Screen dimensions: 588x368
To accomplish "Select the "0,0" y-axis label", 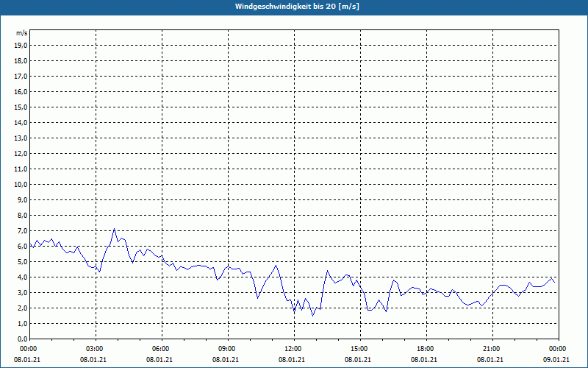I will pos(22,339).
